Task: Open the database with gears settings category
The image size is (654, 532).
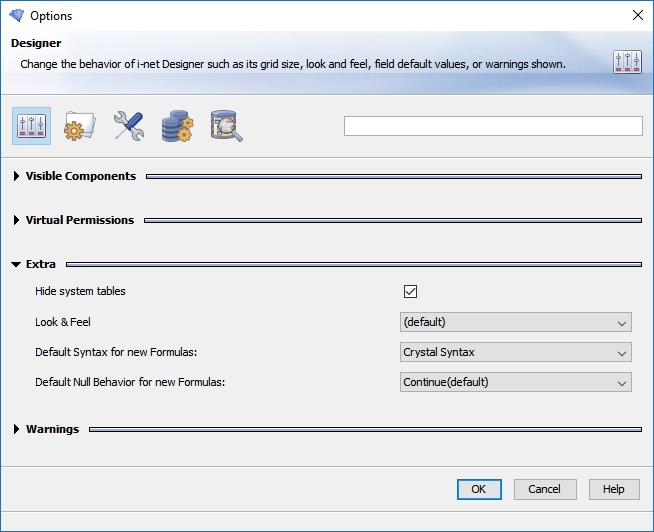Action: pyautogui.click(x=177, y=126)
